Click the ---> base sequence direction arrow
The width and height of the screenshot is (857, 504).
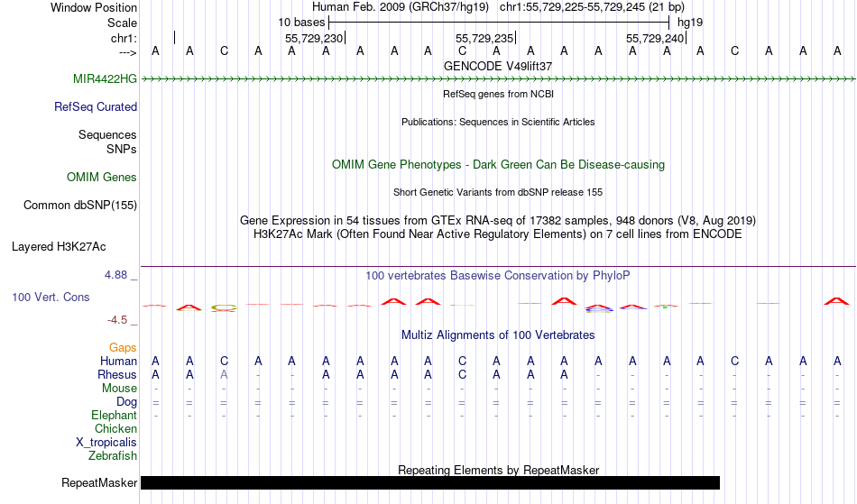click(x=128, y=52)
